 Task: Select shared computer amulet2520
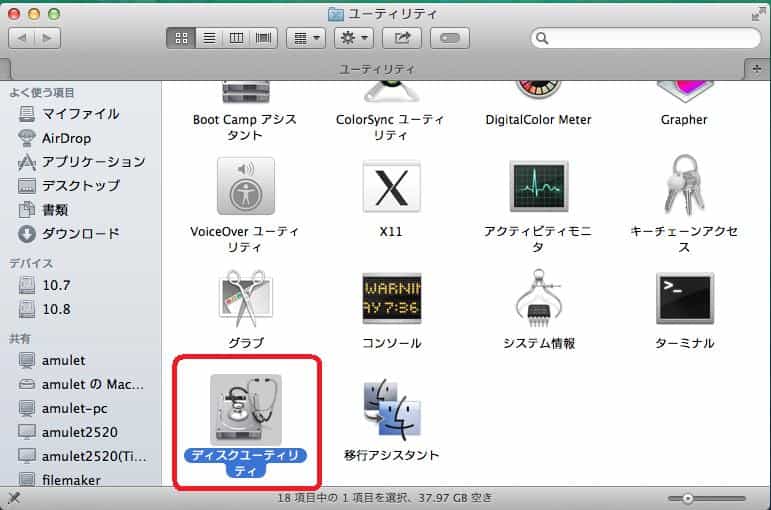tap(68, 432)
